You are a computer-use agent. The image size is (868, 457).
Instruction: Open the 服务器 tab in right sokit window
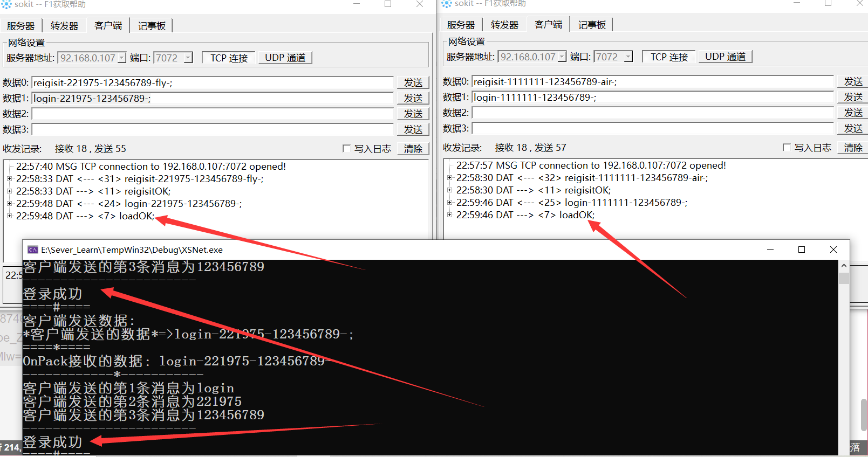click(x=461, y=25)
